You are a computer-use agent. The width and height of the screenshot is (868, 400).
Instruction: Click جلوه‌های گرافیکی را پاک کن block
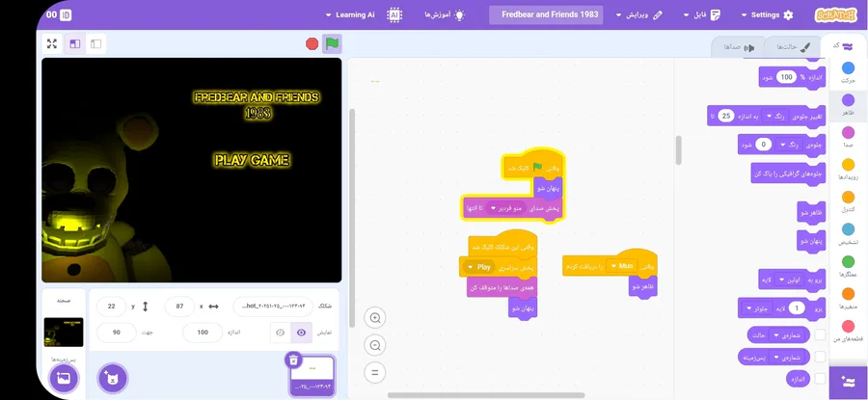(x=788, y=173)
